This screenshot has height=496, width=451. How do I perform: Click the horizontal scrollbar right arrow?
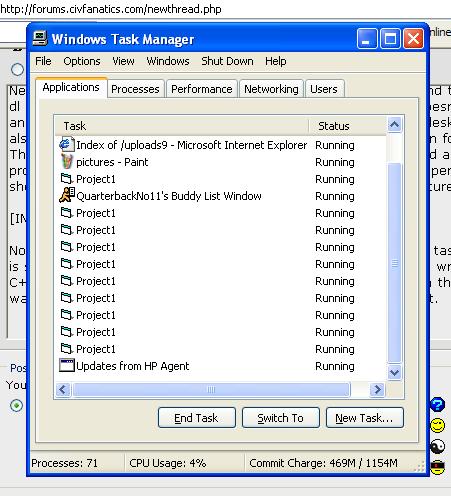point(377,389)
